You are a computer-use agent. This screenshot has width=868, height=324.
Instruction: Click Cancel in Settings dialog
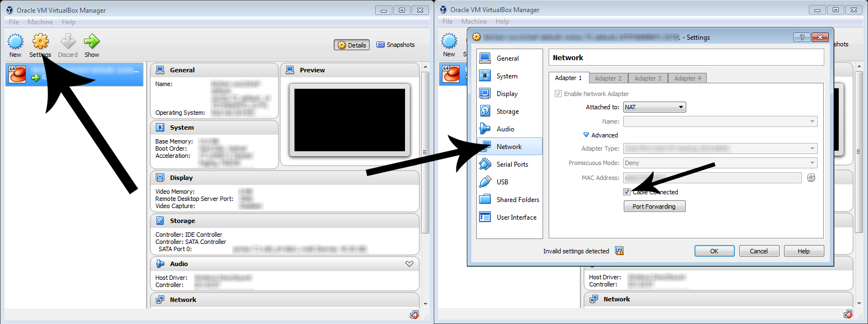pyautogui.click(x=759, y=251)
